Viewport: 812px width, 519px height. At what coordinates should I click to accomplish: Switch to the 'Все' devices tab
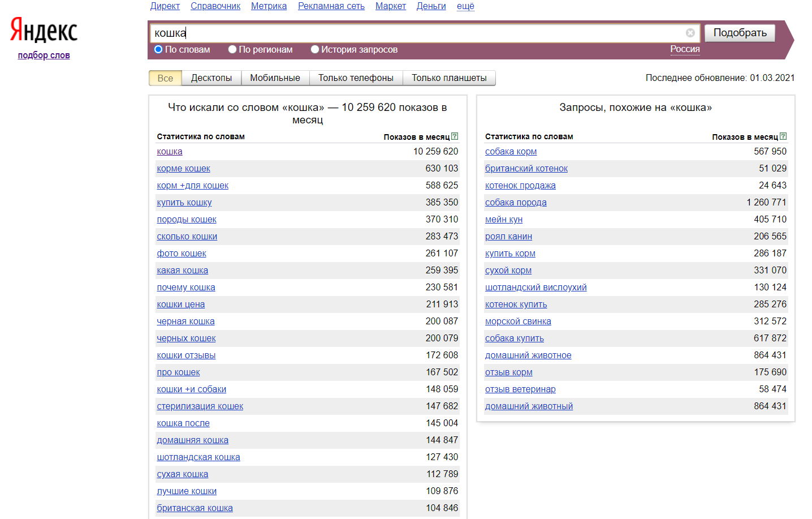tap(165, 78)
